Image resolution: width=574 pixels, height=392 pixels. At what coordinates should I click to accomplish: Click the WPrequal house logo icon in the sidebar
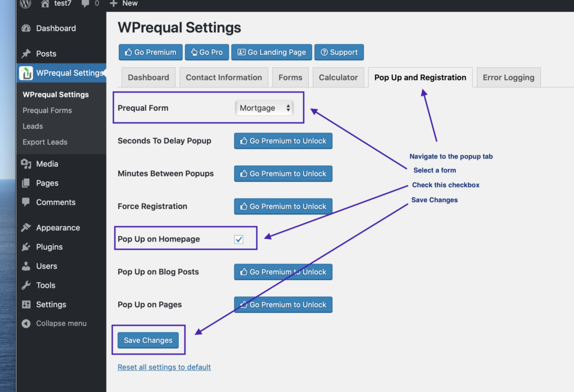[x=26, y=73]
